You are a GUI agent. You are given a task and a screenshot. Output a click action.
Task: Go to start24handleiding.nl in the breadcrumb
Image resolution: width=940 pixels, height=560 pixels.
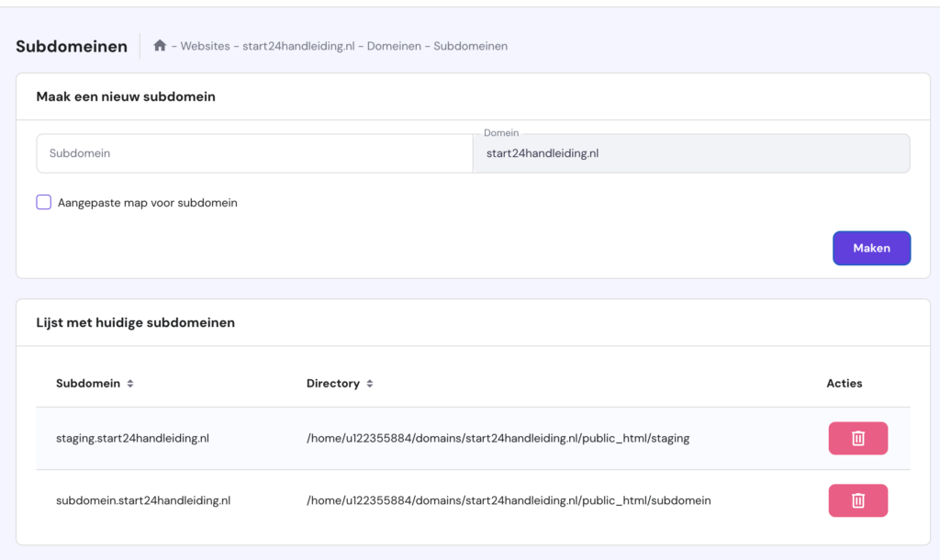[x=298, y=46]
